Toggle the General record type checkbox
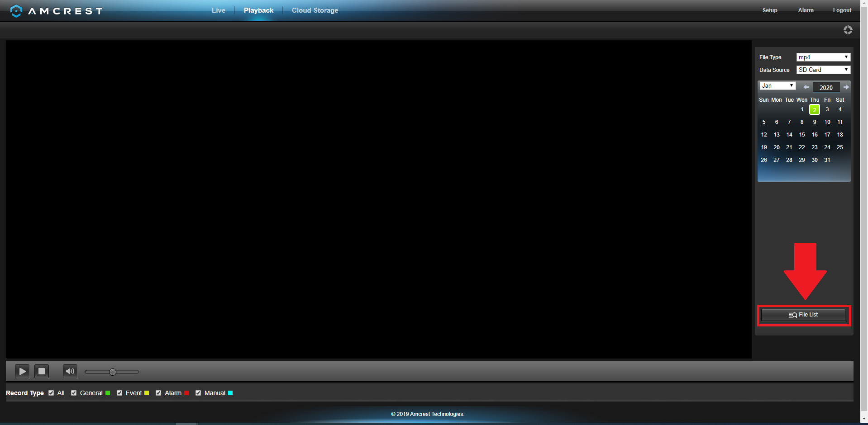868x425 pixels. [x=74, y=393]
